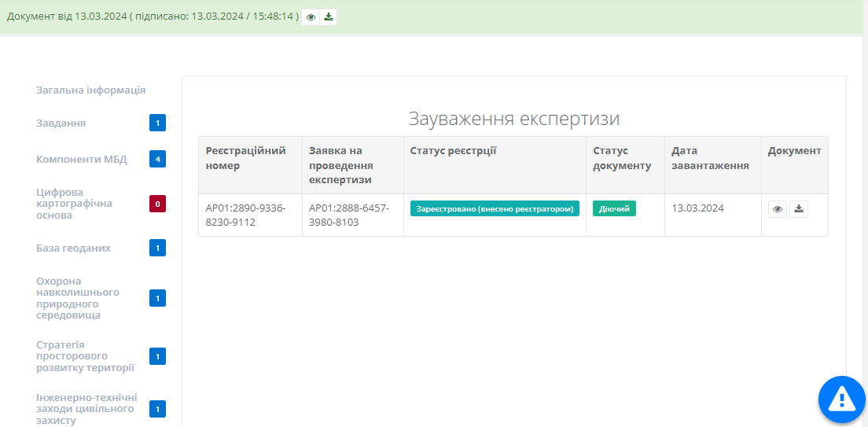Go to Охорона навколишнього природного середовища
This screenshot has width=868, height=427.
click(x=78, y=298)
